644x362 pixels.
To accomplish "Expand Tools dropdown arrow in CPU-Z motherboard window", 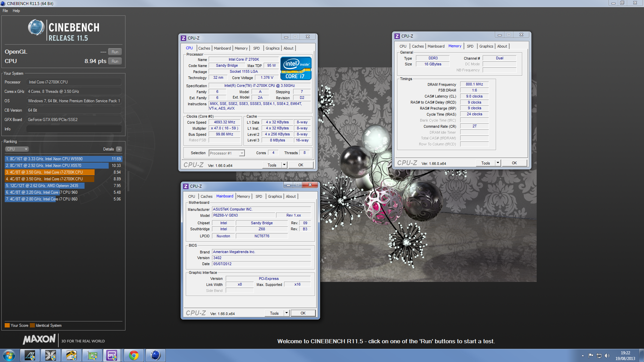I will click(286, 313).
